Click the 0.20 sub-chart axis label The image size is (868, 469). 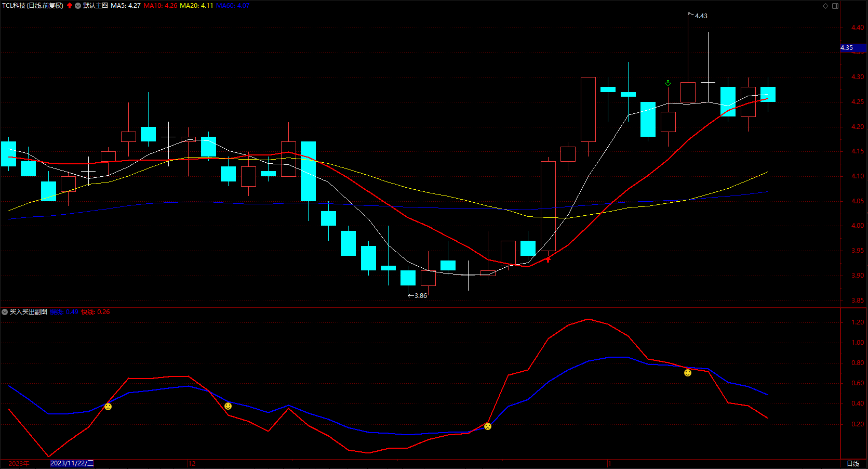pos(858,424)
